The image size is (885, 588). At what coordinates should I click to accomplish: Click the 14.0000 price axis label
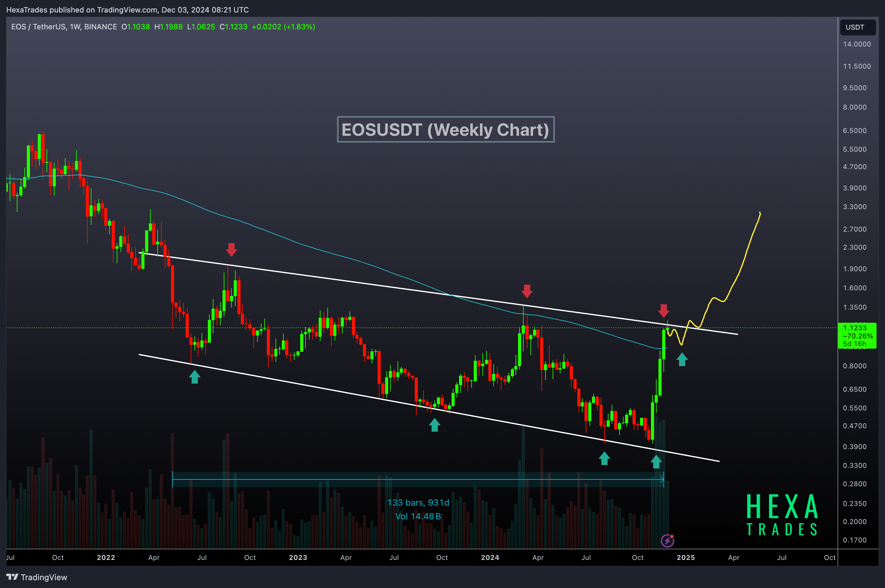857,44
